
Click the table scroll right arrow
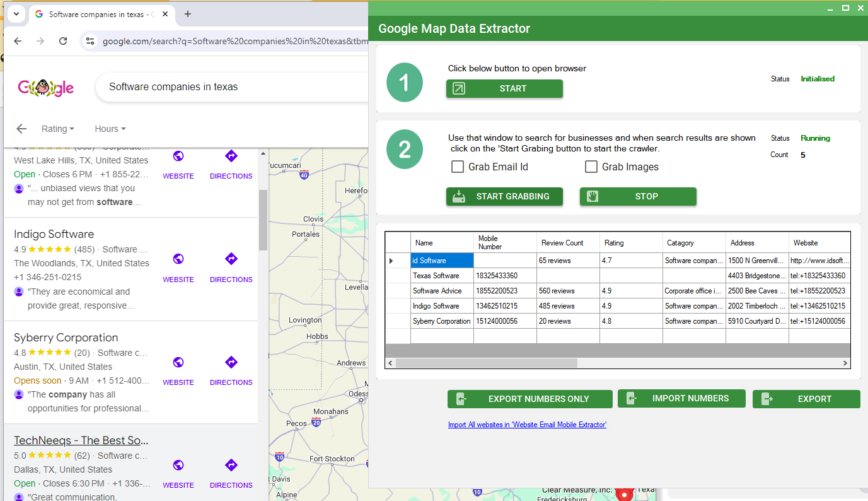(x=845, y=363)
